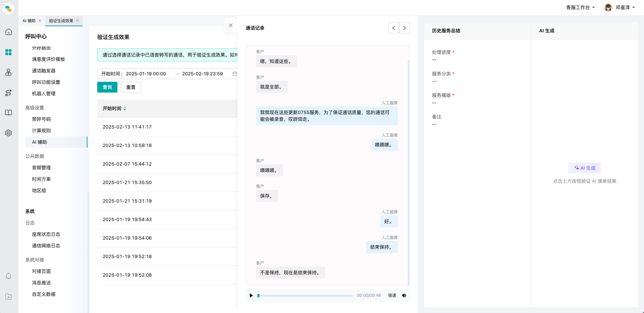Click the download inbox icon in rail

[8, 297]
